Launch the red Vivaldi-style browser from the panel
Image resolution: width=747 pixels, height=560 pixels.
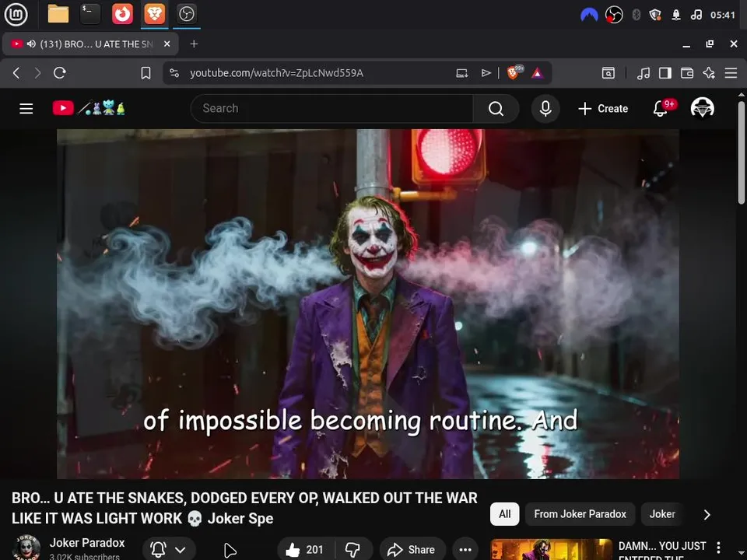point(122,14)
